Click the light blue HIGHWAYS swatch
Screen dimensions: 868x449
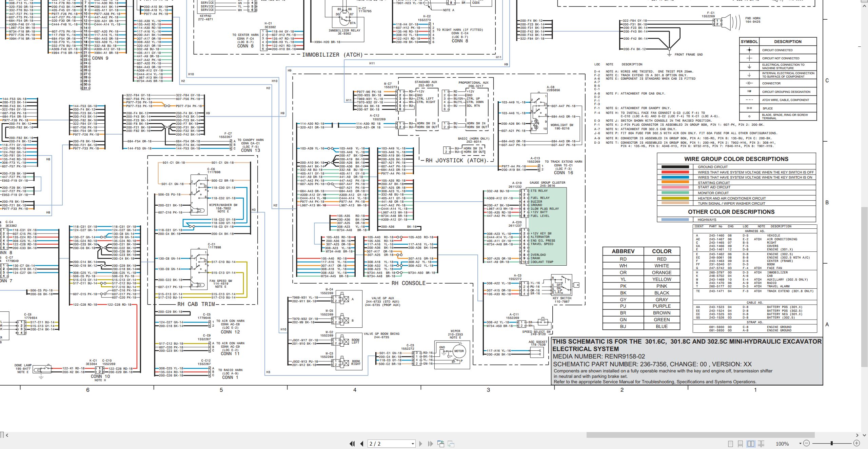click(675, 220)
